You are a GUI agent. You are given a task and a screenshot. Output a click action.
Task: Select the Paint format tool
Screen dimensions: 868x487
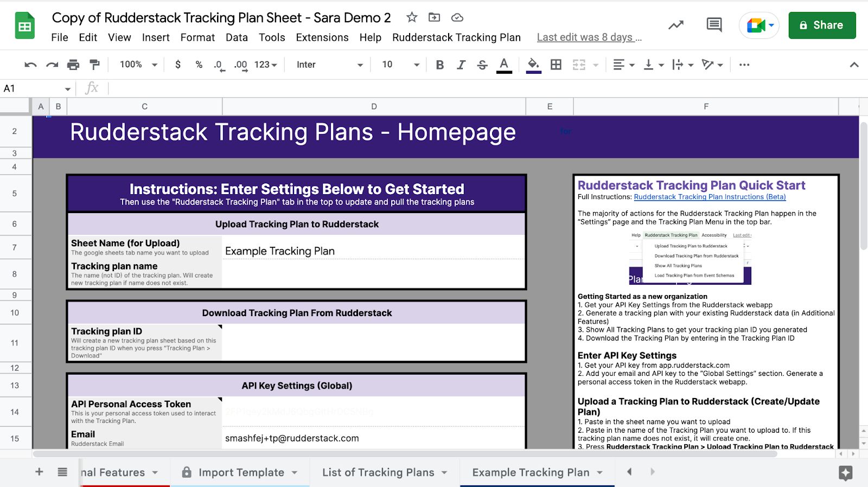pyautogui.click(x=94, y=65)
